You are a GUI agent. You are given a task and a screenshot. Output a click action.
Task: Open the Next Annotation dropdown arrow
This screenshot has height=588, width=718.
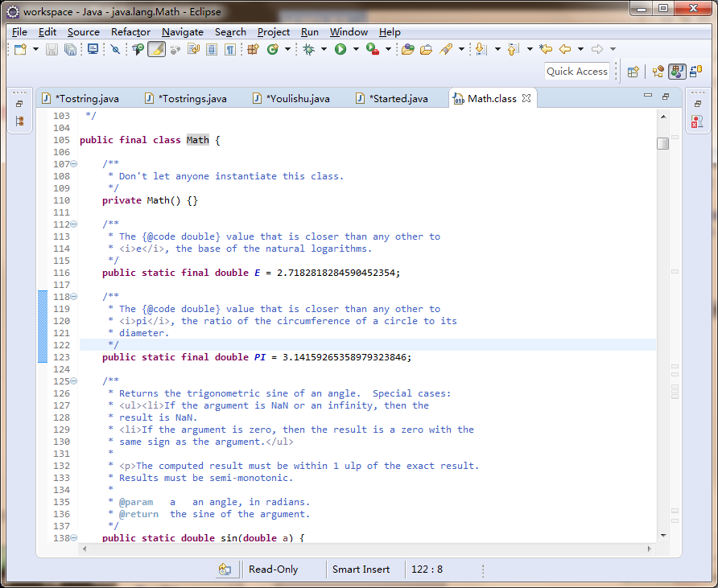tap(497, 49)
